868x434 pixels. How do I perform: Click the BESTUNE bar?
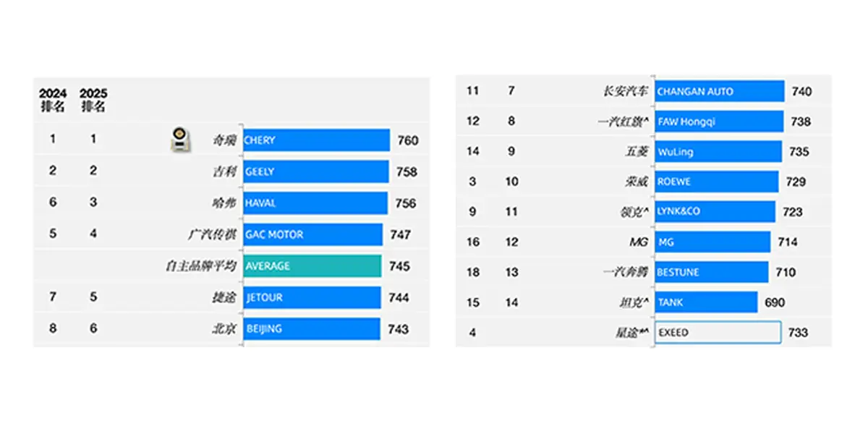[712, 272]
